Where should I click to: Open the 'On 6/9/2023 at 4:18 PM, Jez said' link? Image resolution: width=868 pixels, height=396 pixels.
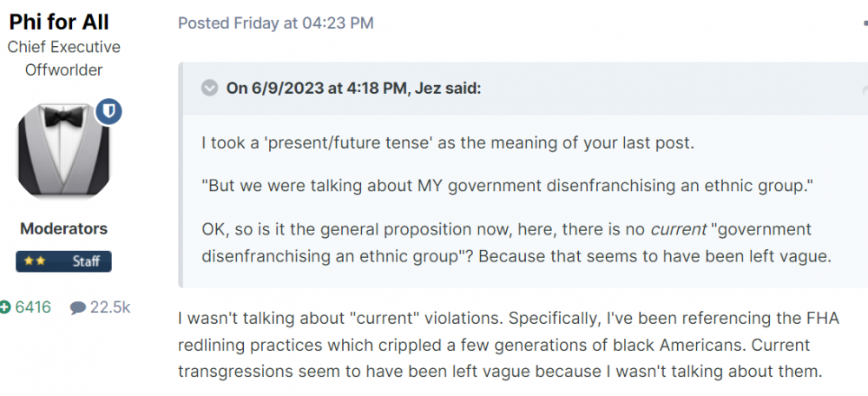tap(353, 88)
